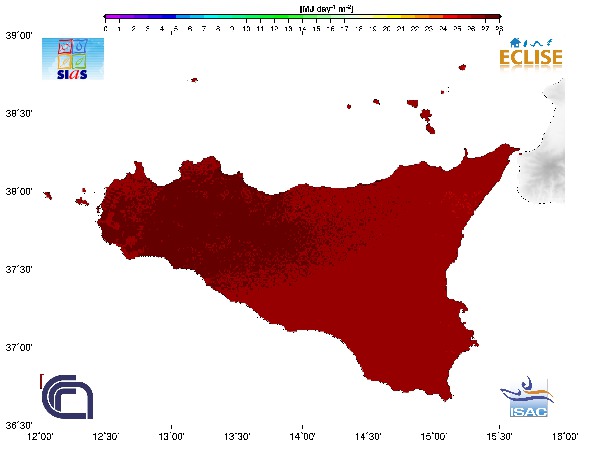Click the 16°00' longitude label
This screenshot has width=600, height=450.
pos(565,436)
